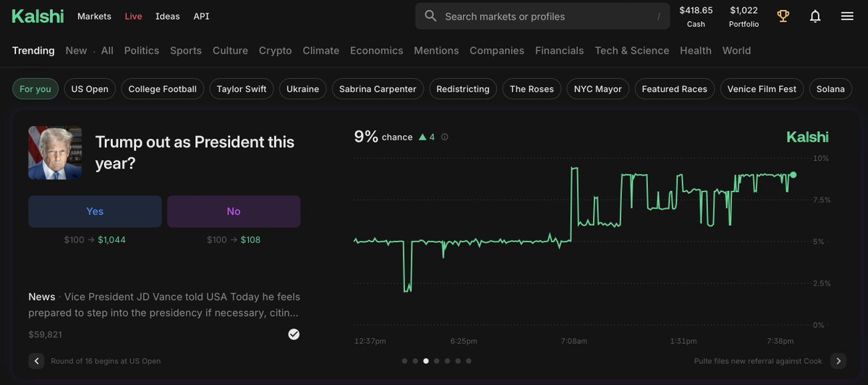Select the third carousel dot
The image size is (868, 385).
point(426,361)
